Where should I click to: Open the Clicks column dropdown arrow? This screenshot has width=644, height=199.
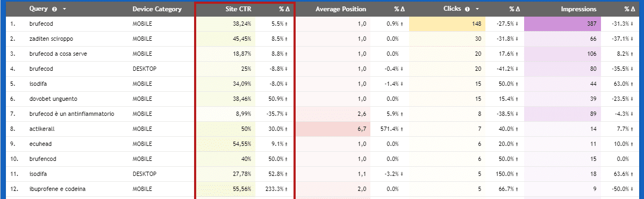click(478, 9)
